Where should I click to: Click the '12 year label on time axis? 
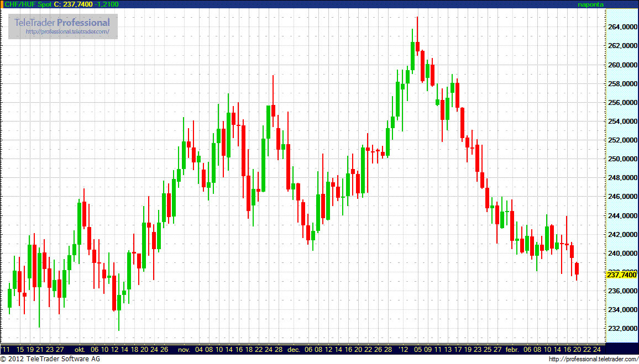404,350
